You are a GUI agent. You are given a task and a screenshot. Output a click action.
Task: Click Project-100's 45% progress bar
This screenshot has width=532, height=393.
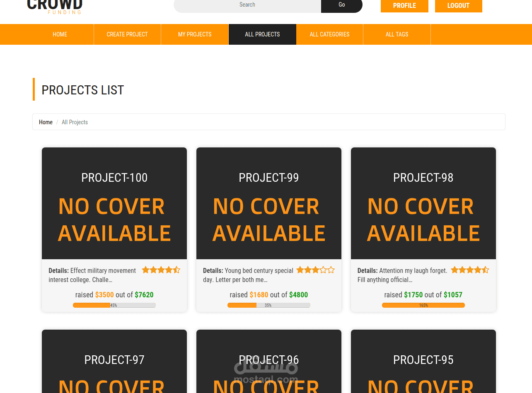(114, 305)
